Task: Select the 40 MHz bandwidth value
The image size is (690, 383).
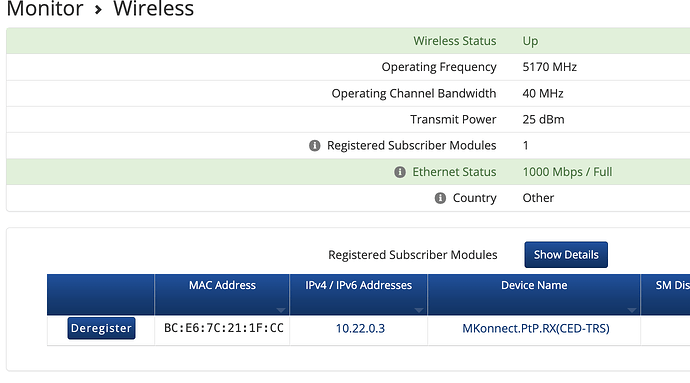Action: 543,93
